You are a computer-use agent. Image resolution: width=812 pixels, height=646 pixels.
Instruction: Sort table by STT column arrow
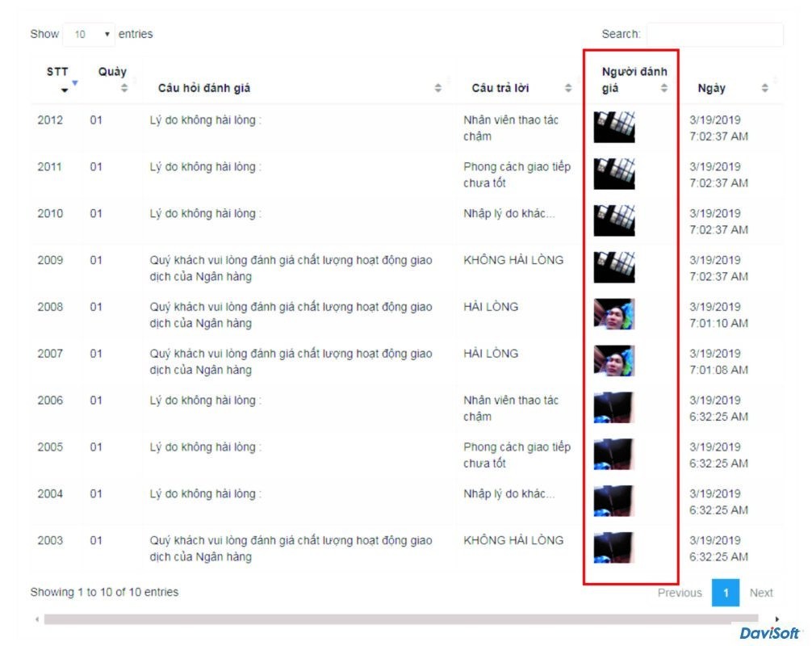(x=65, y=88)
